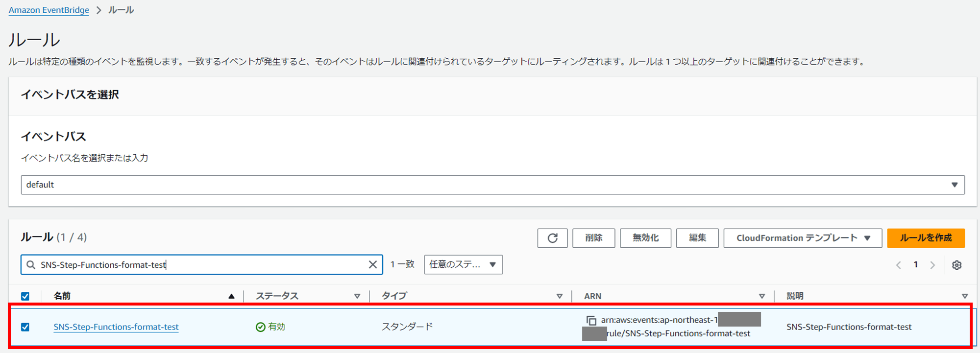This screenshot has height=353, width=980.
Task: Click the 名前 column header
Action: (x=62, y=296)
